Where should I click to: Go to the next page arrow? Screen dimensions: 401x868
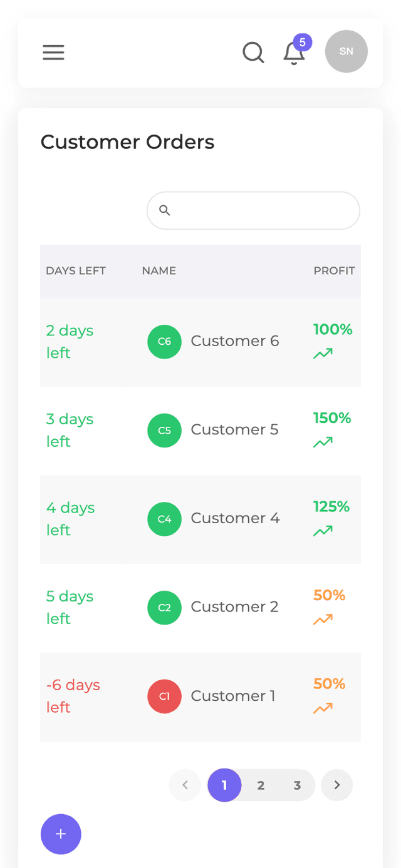(x=337, y=785)
